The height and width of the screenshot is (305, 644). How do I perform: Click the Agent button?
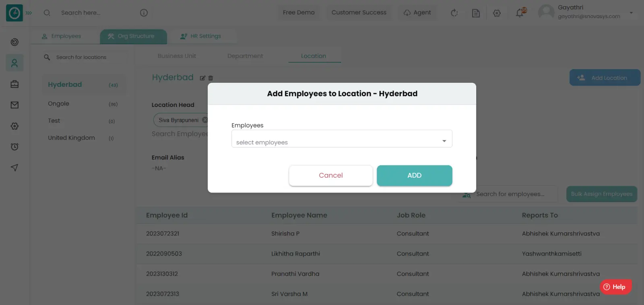click(x=417, y=12)
